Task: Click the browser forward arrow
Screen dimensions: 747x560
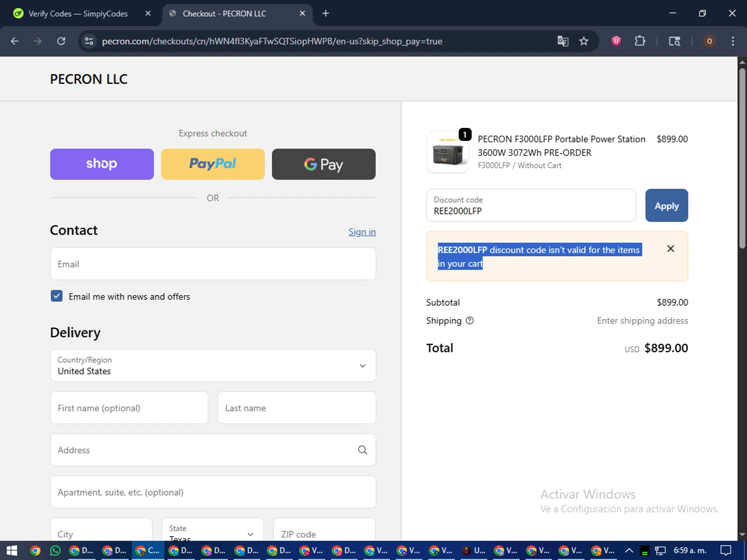Action: point(37,41)
